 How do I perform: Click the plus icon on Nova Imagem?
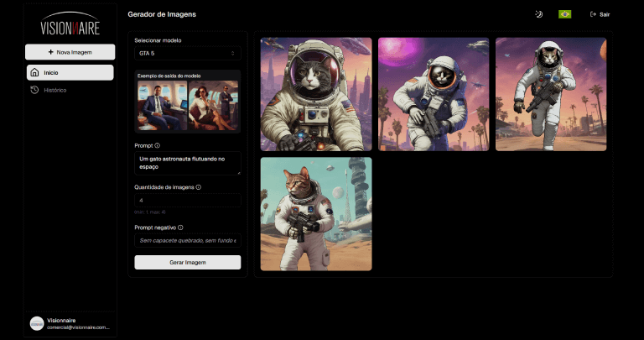(x=51, y=52)
